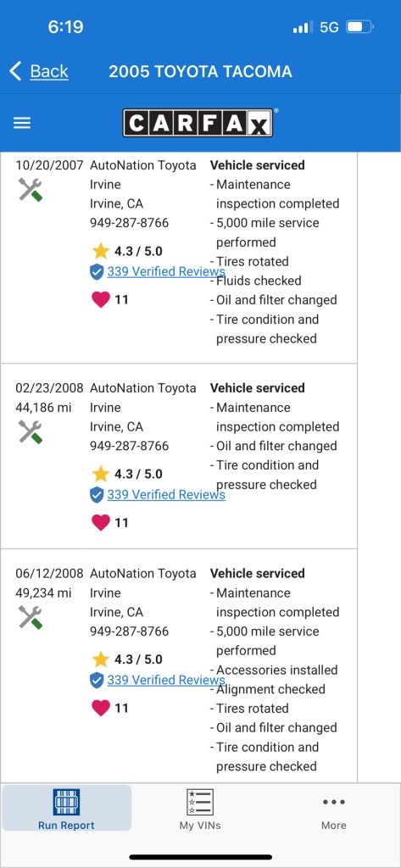The height and width of the screenshot is (868, 401).
Task: Open the hamburger menu icon
Action: (21, 123)
